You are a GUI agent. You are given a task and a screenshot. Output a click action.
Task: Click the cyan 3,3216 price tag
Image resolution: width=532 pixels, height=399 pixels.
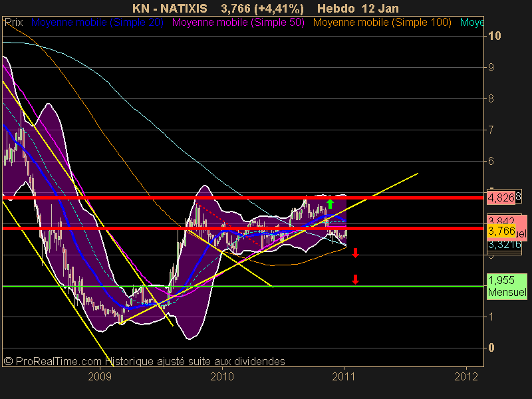point(504,245)
